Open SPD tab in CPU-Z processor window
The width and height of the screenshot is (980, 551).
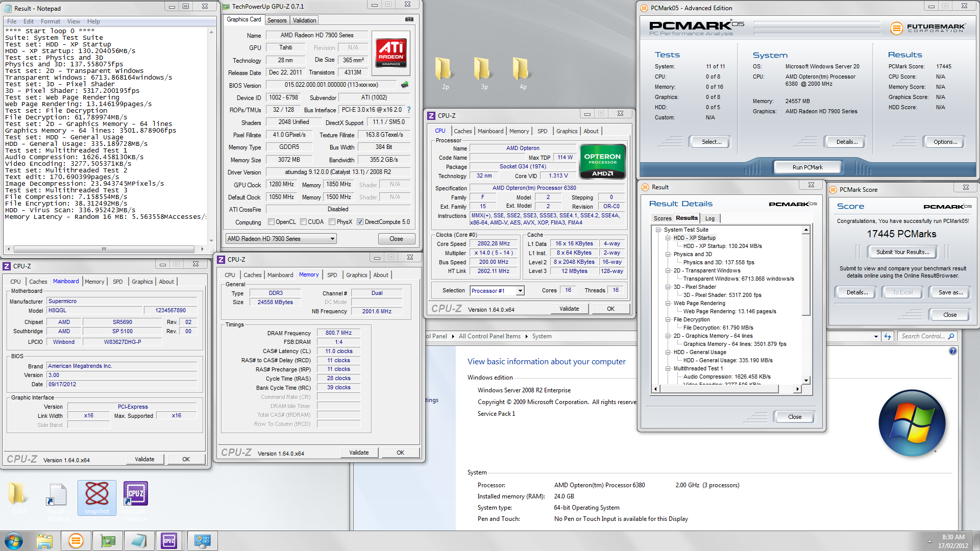[x=542, y=131]
